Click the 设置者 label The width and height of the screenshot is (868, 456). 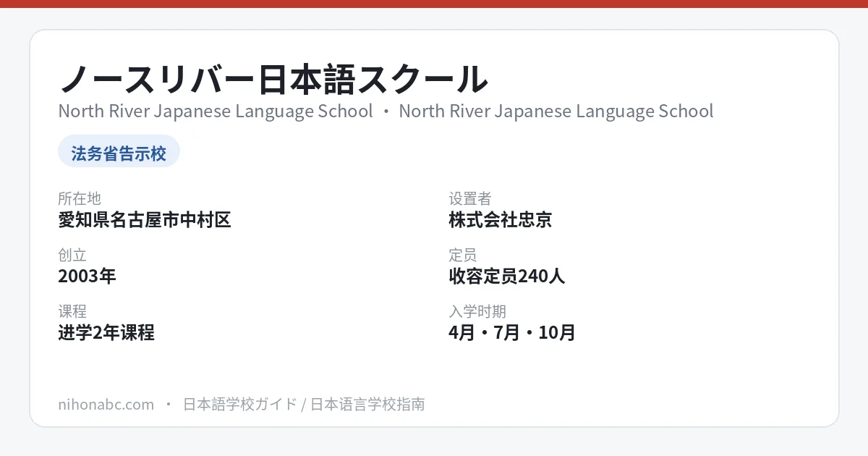470,198
